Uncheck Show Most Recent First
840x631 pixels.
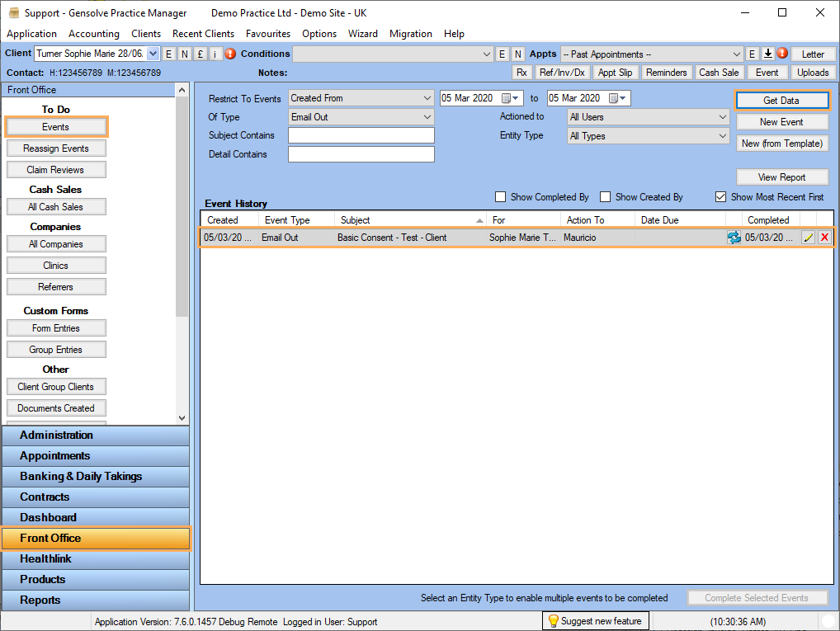[720, 197]
